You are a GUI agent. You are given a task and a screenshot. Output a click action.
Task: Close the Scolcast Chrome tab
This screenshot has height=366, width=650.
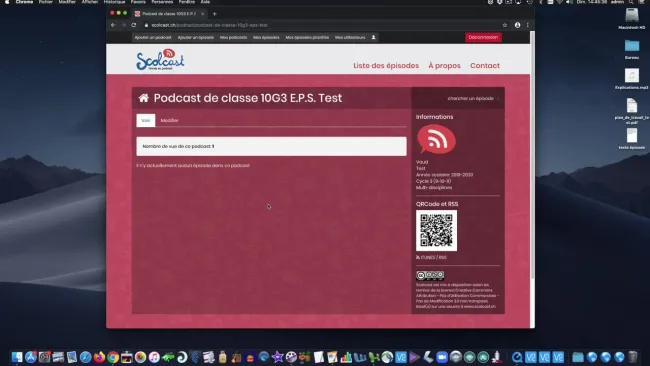[x=202, y=14]
